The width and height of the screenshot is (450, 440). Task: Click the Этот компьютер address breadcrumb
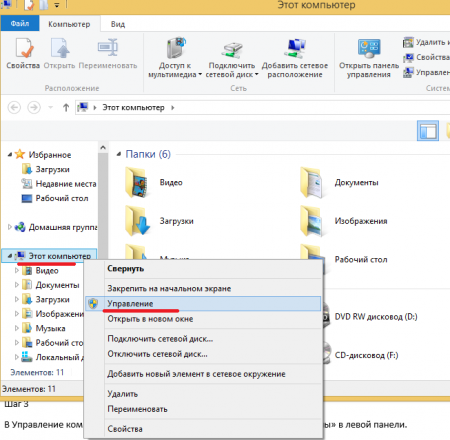click(x=133, y=108)
